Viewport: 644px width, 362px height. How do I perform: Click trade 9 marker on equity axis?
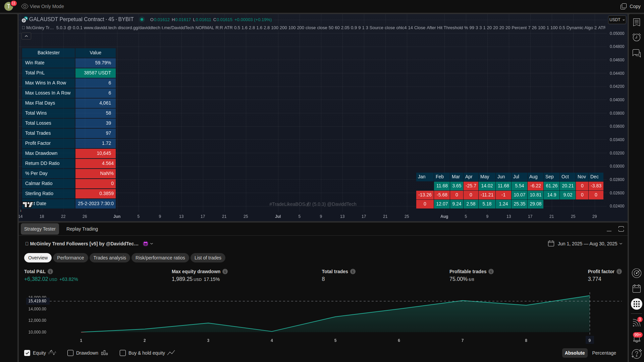coord(590,340)
